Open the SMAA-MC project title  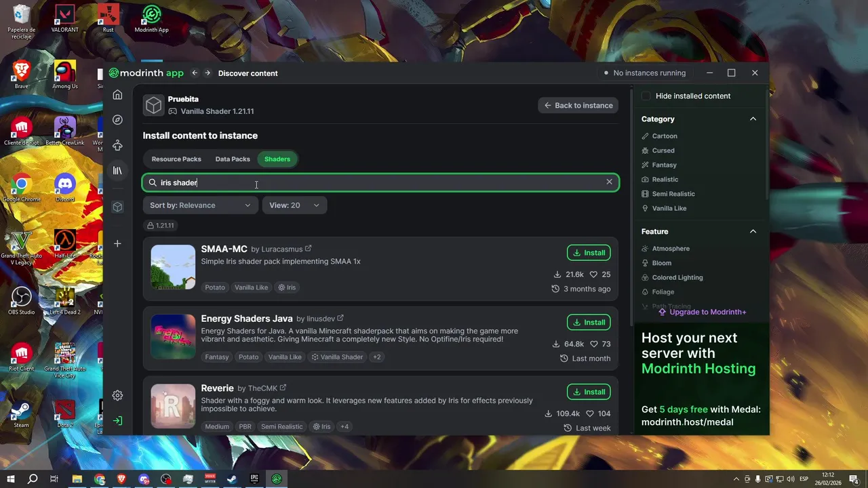click(x=224, y=249)
